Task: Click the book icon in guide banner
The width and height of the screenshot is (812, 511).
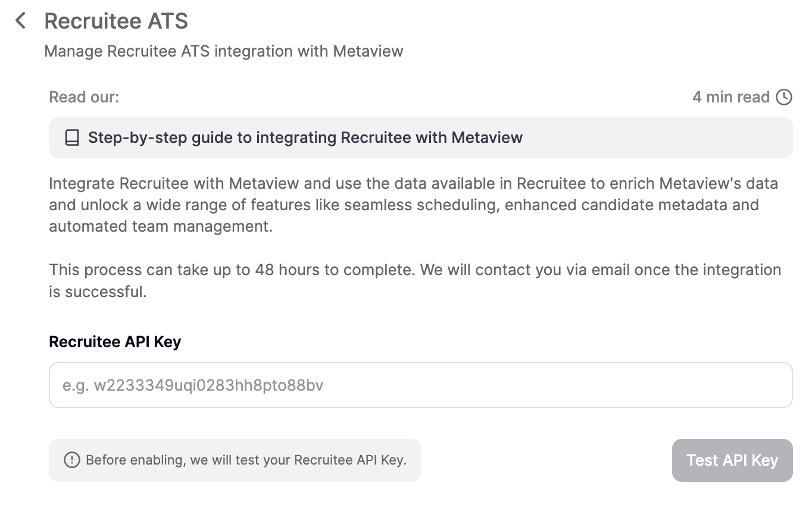Action: (72, 138)
